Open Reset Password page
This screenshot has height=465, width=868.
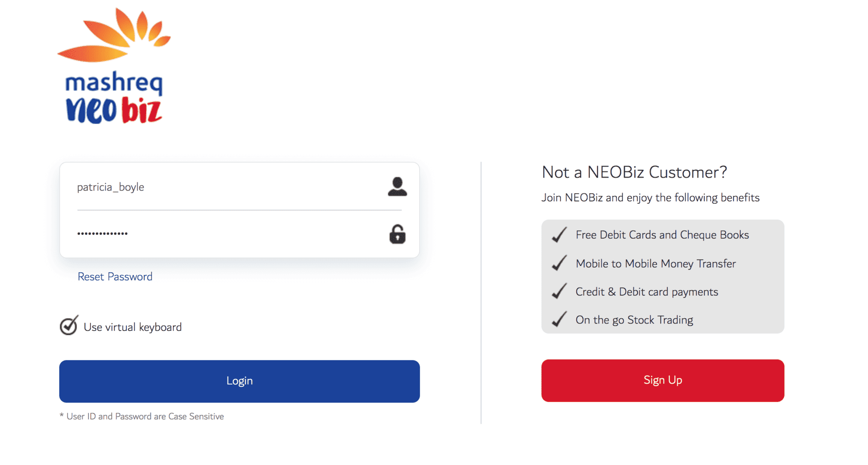click(x=115, y=277)
